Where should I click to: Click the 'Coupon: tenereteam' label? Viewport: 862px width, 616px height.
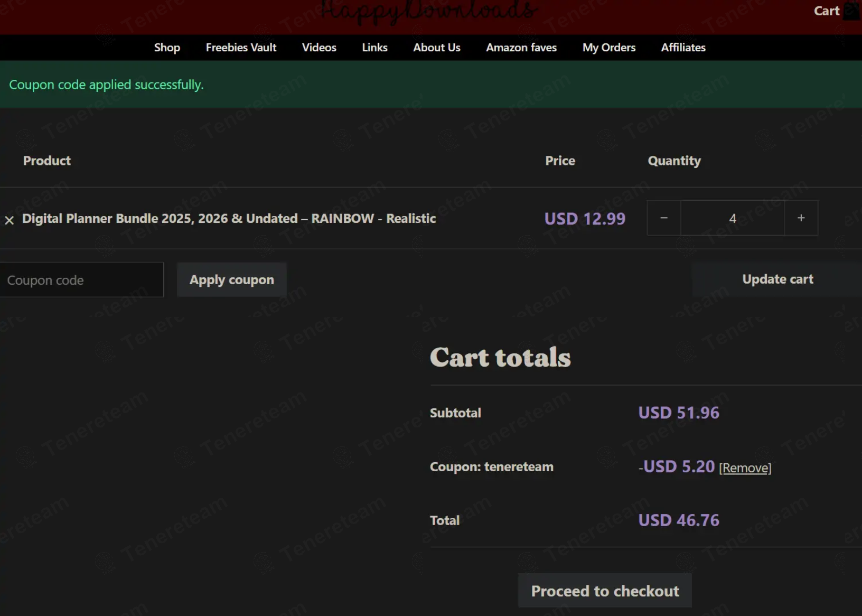[x=491, y=467]
